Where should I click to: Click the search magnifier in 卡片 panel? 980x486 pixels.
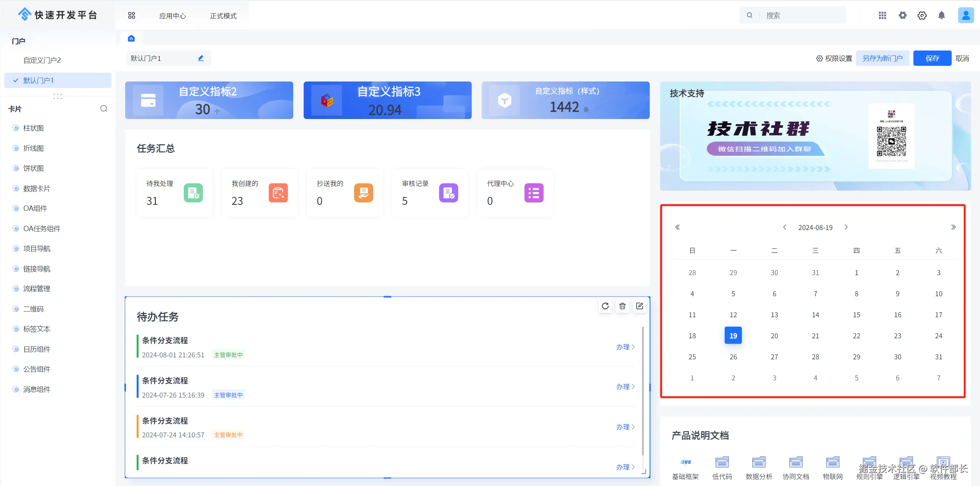103,109
